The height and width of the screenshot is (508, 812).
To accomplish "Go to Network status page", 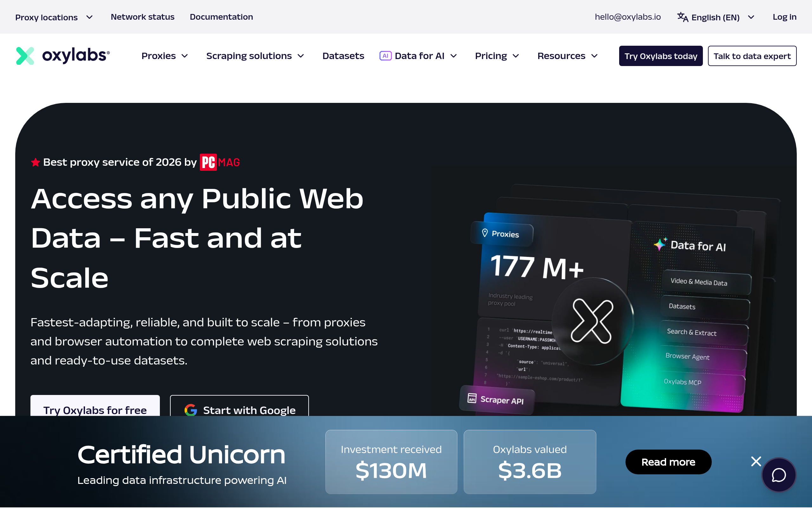I will (142, 17).
